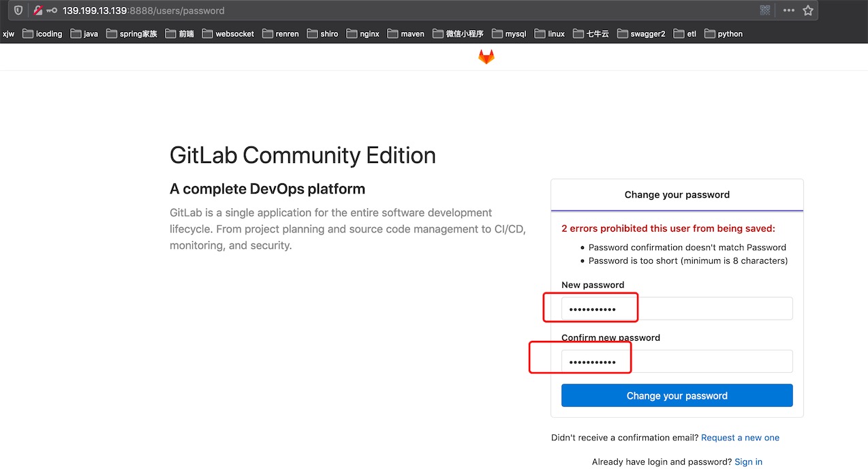Screen dimensions: 868x469
Task: Open the spring家族 bookmarks folder
Action: 131,33
